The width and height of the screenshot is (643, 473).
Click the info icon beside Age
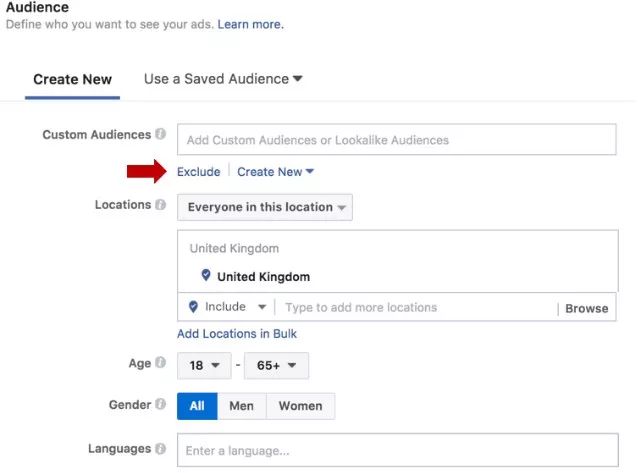click(x=160, y=362)
